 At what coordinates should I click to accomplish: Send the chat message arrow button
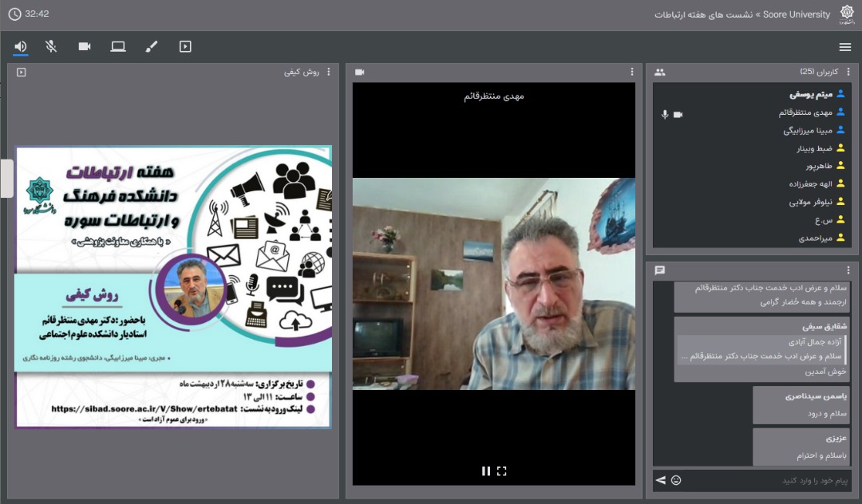point(661,480)
